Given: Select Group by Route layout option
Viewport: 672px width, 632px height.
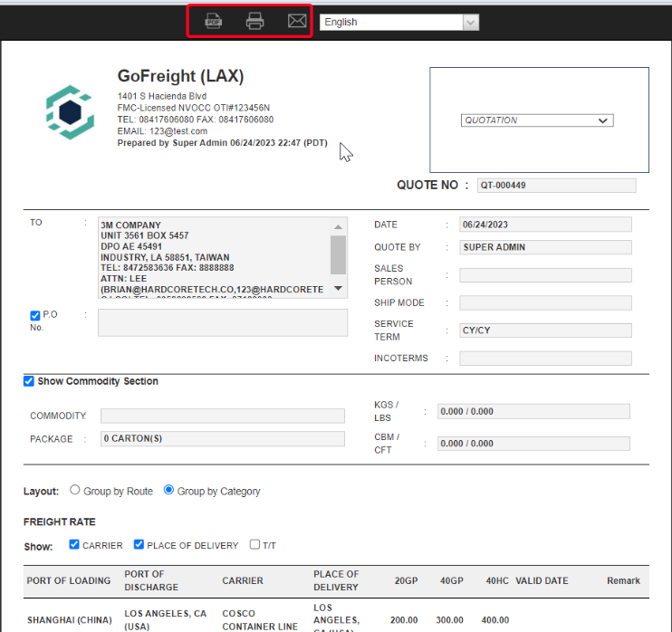Looking at the screenshot, I should coord(75,491).
